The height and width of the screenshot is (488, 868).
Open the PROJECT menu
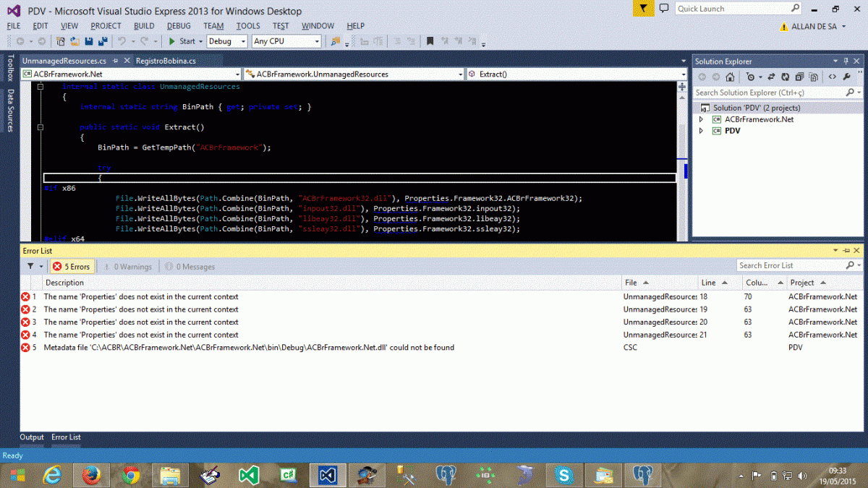[106, 26]
